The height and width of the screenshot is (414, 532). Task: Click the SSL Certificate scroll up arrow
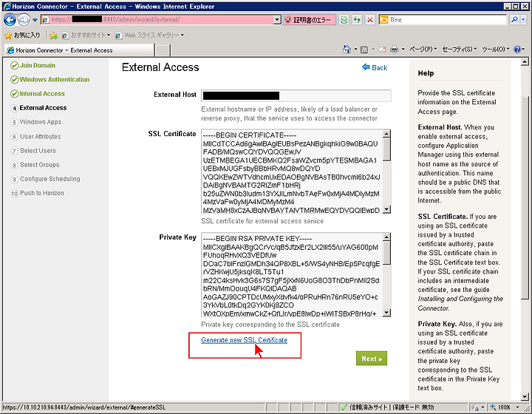[x=386, y=134]
